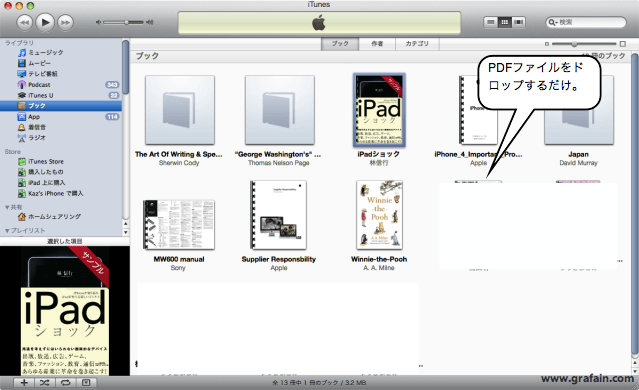This screenshot has width=639, height=390.
Task: Toggle repeat mode
Action: point(66,383)
